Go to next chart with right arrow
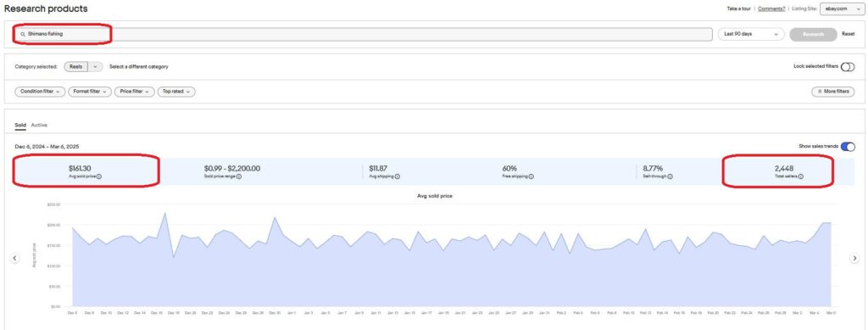 pyautogui.click(x=854, y=259)
